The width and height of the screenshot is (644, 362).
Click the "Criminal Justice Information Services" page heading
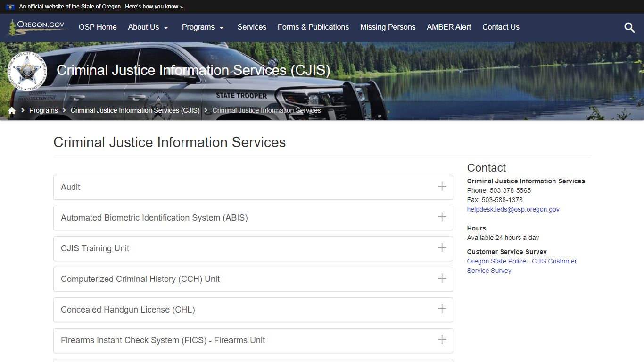click(x=170, y=142)
